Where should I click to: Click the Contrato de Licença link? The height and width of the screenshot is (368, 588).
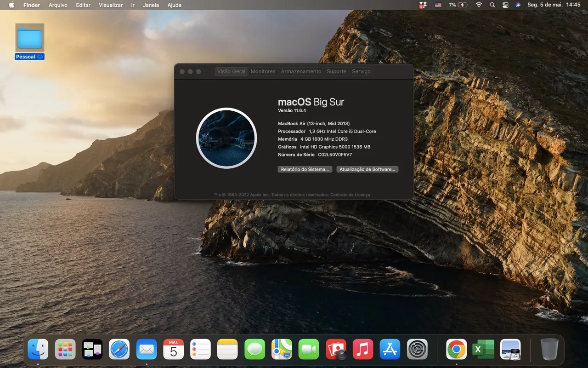coord(350,195)
